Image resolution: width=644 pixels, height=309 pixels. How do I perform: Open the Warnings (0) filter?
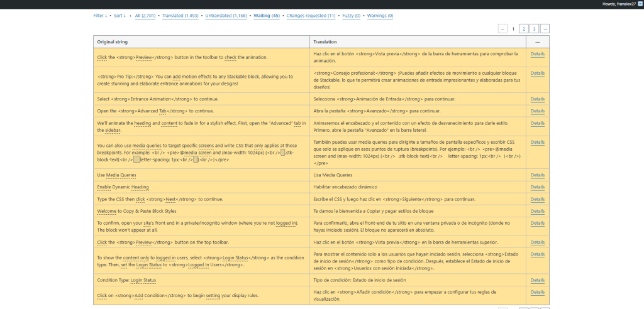coord(380,16)
